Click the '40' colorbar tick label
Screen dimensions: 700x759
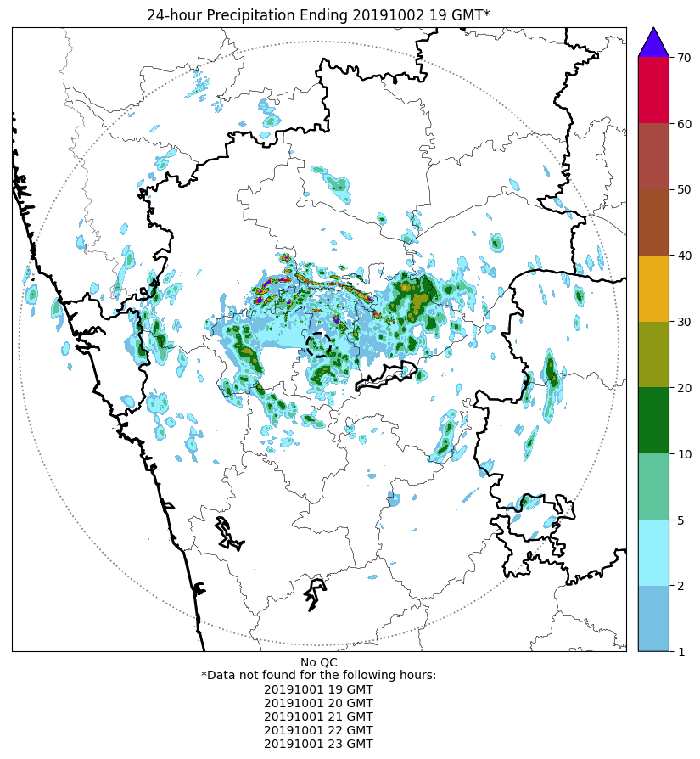point(684,256)
